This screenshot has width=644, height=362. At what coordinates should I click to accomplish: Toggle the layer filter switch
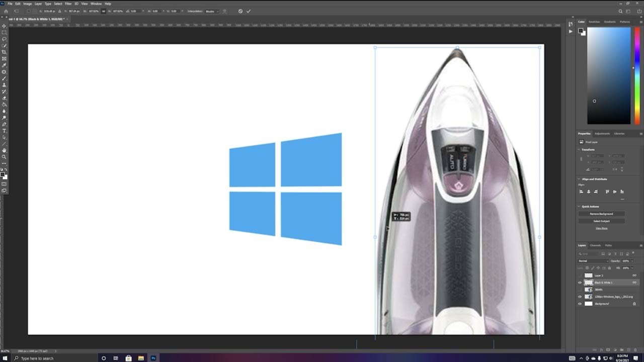pyautogui.click(x=633, y=252)
